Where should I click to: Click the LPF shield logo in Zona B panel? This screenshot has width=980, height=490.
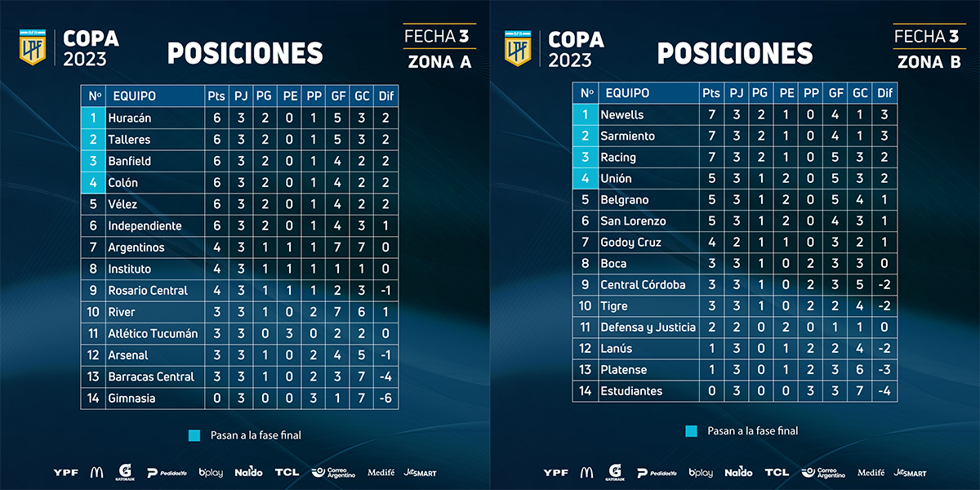[518, 48]
